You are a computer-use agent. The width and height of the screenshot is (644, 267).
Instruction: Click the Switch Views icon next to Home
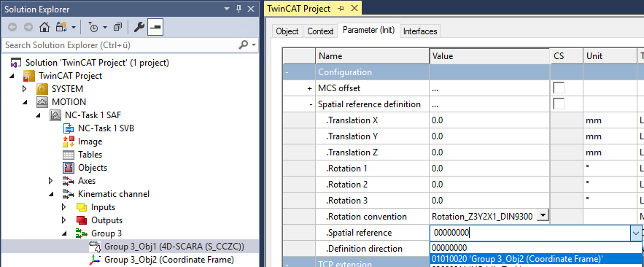click(61, 28)
